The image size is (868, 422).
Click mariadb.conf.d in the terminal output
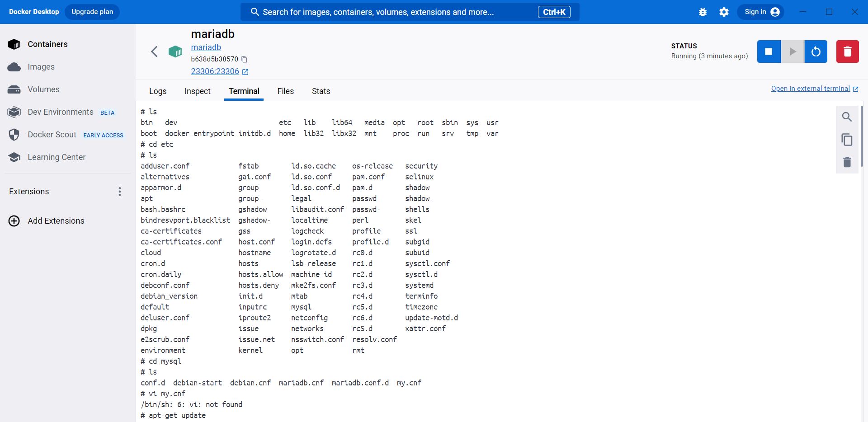[x=360, y=383]
